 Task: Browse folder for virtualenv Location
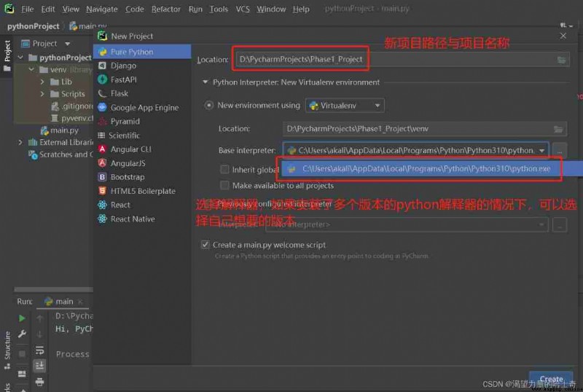(558, 129)
